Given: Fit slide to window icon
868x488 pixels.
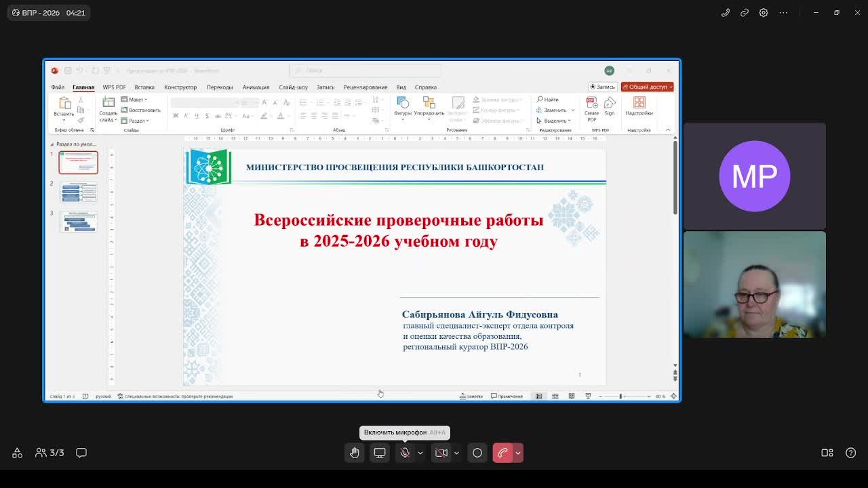Looking at the screenshot, I should [673, 396].
